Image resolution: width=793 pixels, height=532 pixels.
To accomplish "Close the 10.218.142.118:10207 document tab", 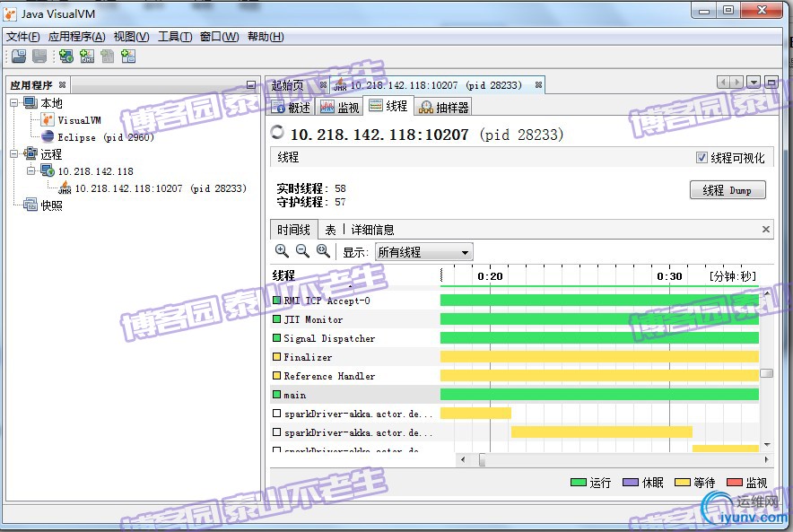I will [x=538, y=85].
